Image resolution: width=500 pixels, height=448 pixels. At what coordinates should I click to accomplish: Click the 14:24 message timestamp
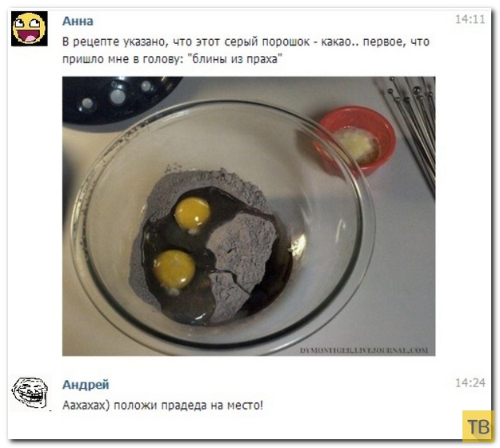470,383
